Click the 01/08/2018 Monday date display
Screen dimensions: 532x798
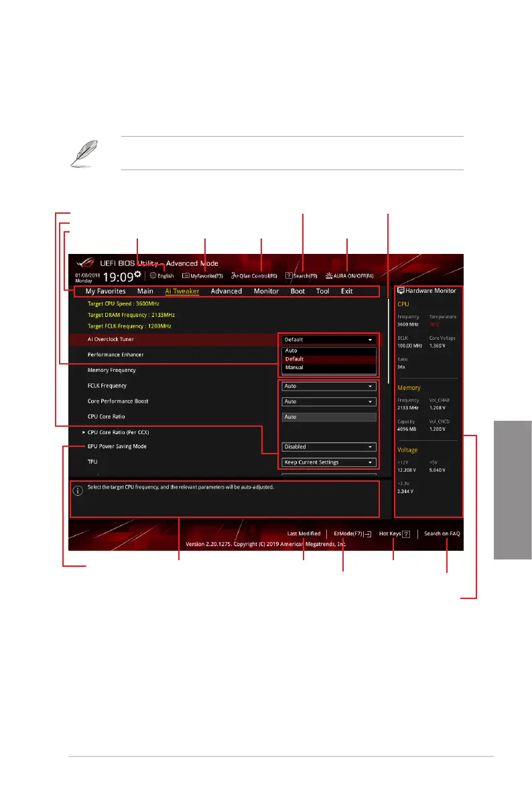pos(88,278)
